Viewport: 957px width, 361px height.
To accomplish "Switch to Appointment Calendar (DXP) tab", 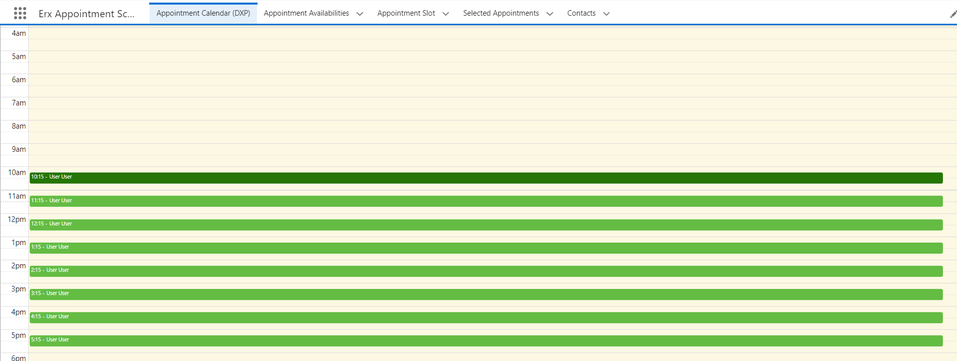I will (203, 13).
